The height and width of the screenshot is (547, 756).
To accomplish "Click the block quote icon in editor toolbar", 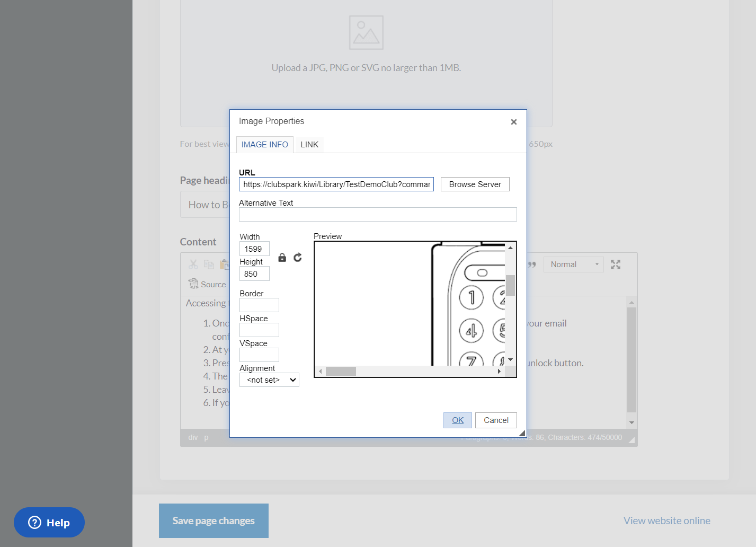I will pos(532,264).
